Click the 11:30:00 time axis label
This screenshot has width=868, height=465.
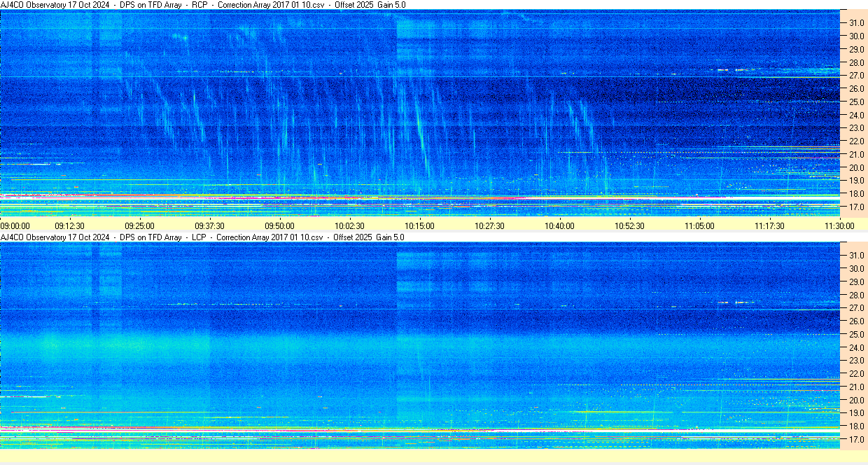click(840, 225)
